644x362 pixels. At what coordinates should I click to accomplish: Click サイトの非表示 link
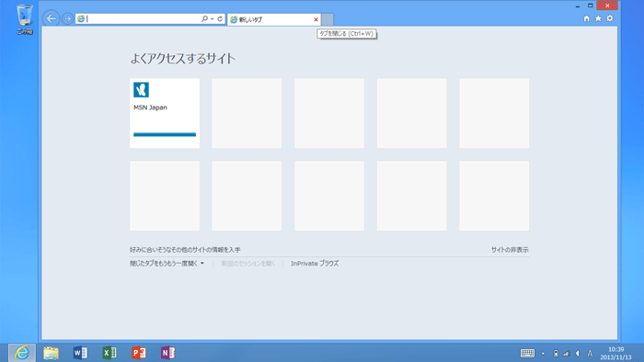(510, 250)
